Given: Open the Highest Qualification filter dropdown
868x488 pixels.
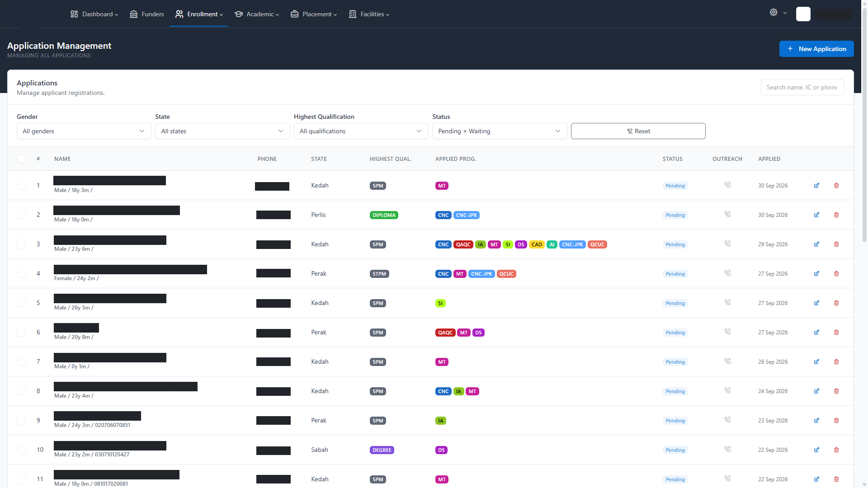Looking at the screenshot, I should [x=361, y=131].
